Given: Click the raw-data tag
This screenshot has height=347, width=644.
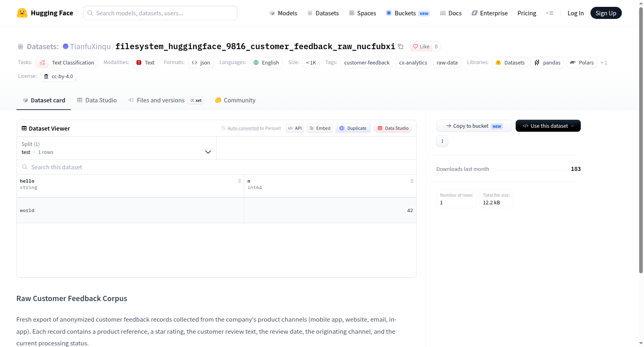Looking at the screenshot, I should click(x=447, y=62).
